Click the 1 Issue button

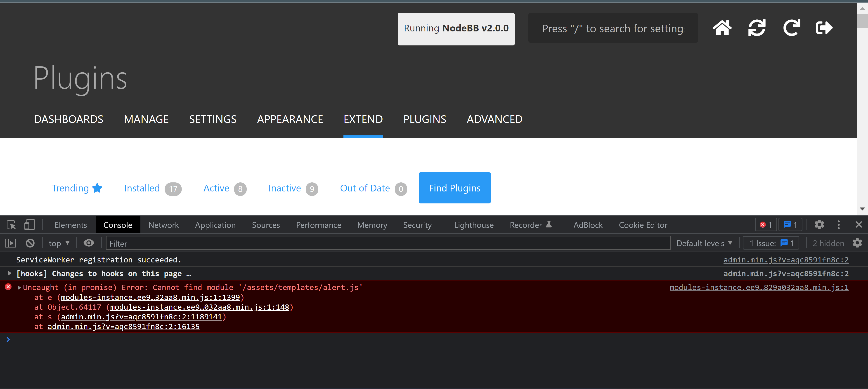pyautogui.click(x=771, y=243)
